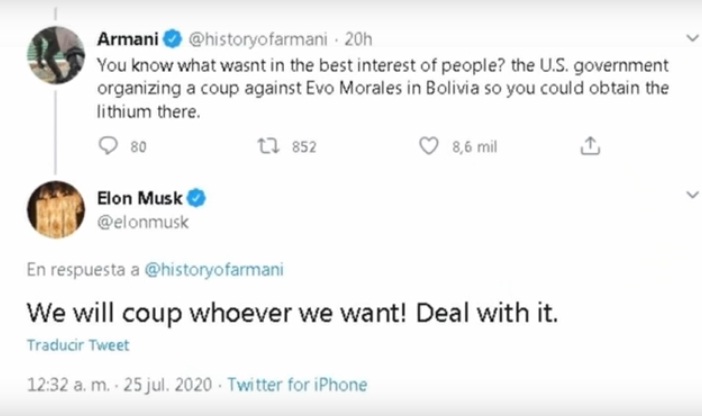This screenshot has width=702, height=416.
Task: Retweet Armani's tweet via retweet icon
Action: tap(268, 147)
